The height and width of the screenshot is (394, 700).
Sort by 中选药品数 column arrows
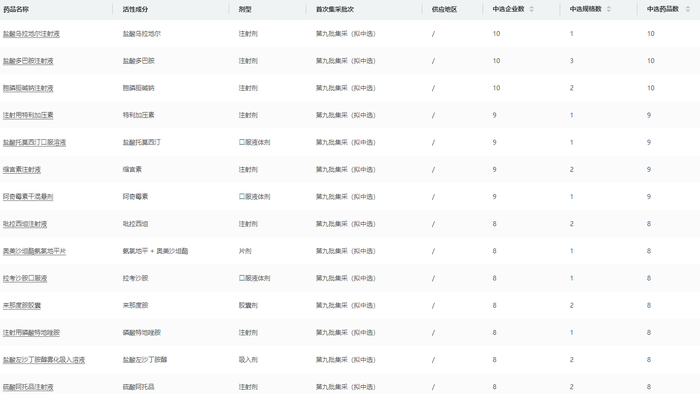tap(688, 9)
